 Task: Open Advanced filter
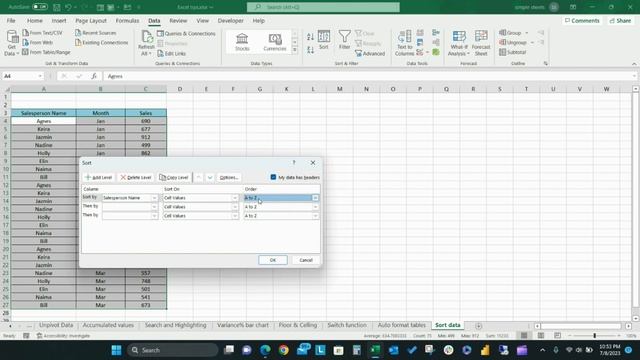click(370, 53)
